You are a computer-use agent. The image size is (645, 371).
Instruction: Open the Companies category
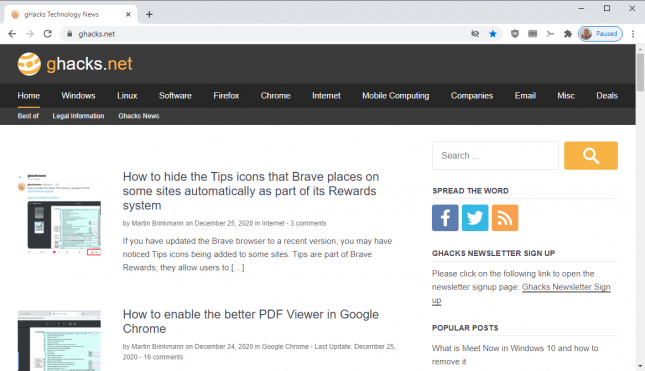[472, 95]
